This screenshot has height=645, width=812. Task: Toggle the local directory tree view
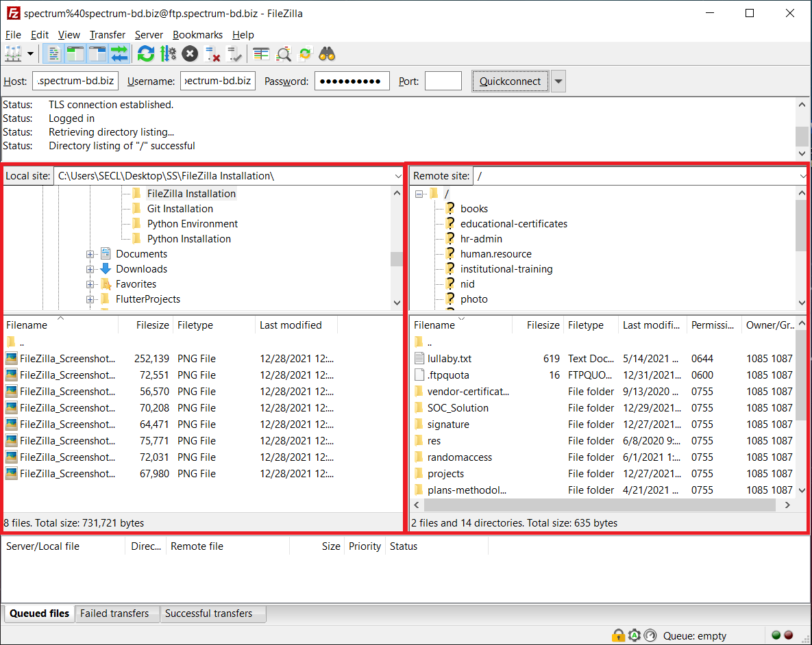75,54
